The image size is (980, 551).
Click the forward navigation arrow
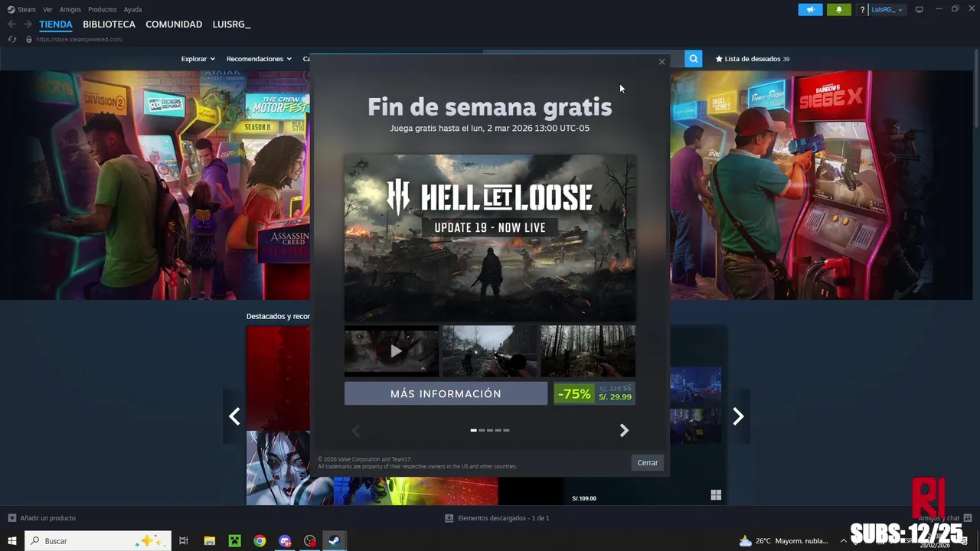pos(27,24)
